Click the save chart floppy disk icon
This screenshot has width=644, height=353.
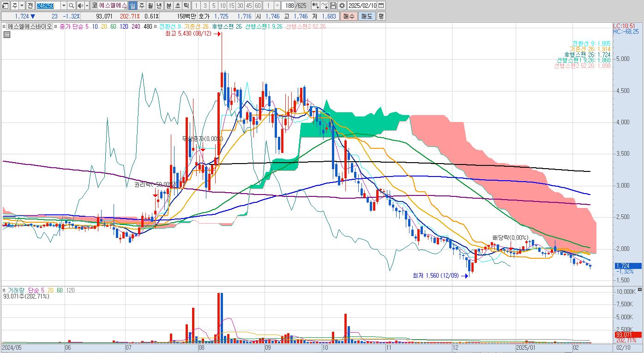pos(333,6)
